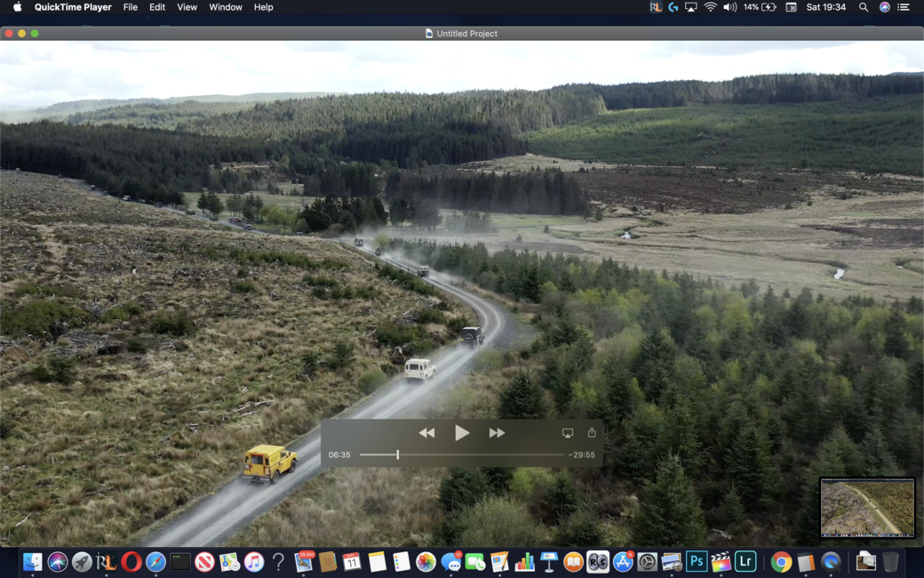Click the playback position scrubber handle
Image resolution: width=924 pixels, height=578 pixels.
click(398, 454)
